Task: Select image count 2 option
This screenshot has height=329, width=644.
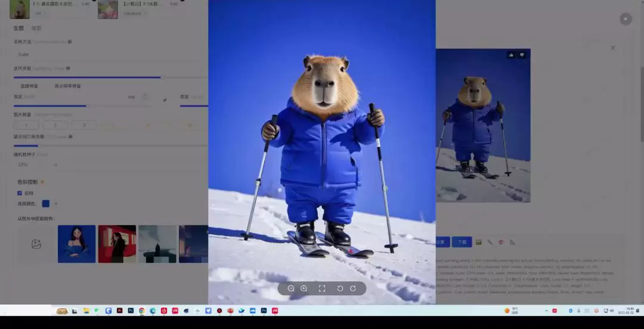Action: pos(55,125)
